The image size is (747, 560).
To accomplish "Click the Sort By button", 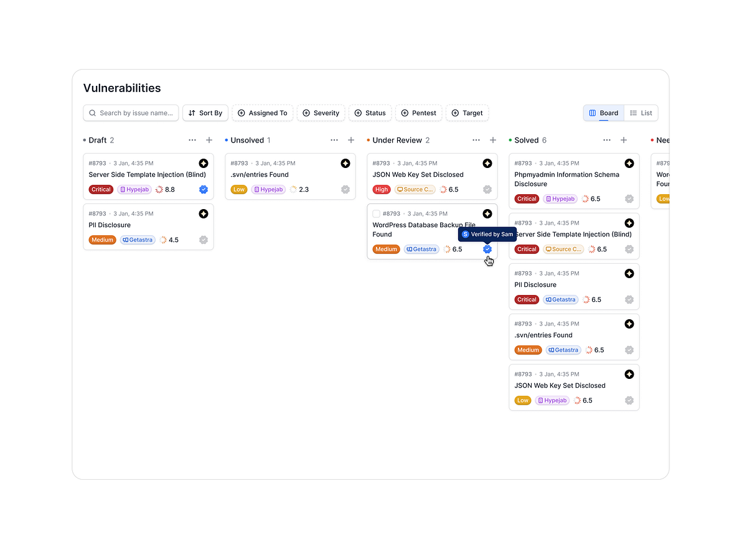I will [x=205, y=113].
